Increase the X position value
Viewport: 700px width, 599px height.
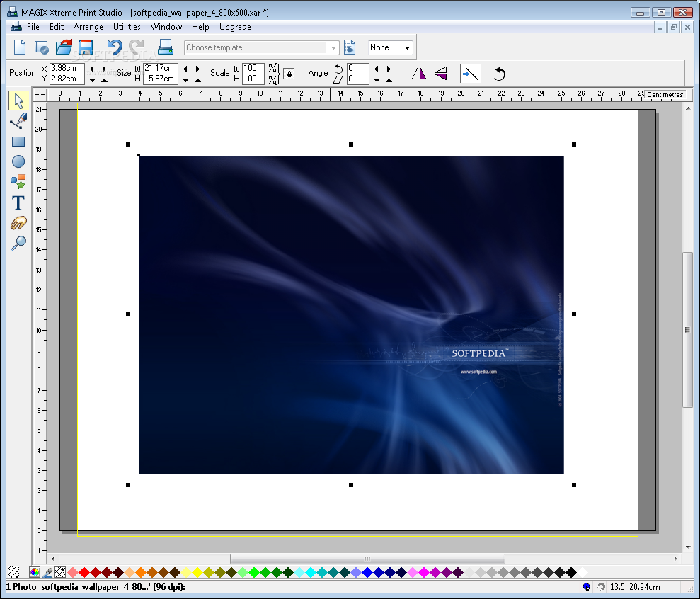pos(104,69)
